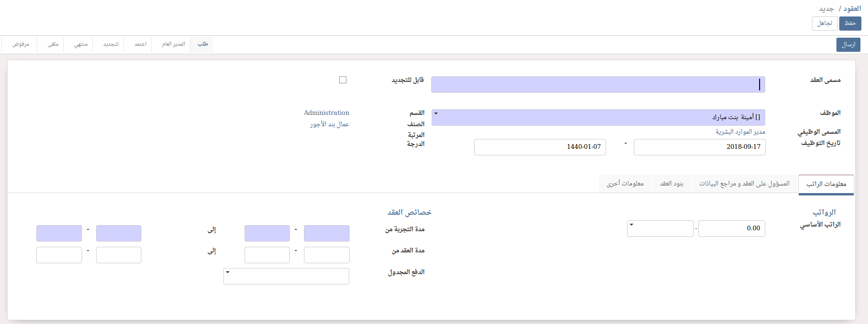Image resolution: width=868 pixels, height=324 pixels.
Task: Switch to the معلومات الراتب tab
Action: point(826,184)
